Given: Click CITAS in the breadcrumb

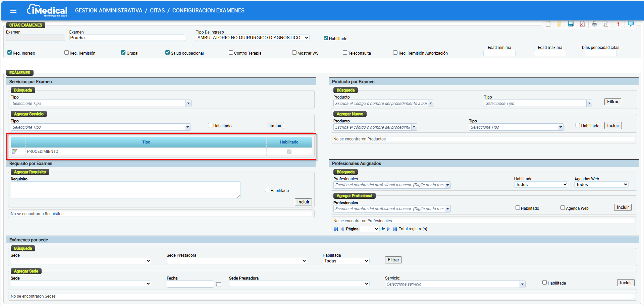Looking at the screenshot, I should coord(157,11).
